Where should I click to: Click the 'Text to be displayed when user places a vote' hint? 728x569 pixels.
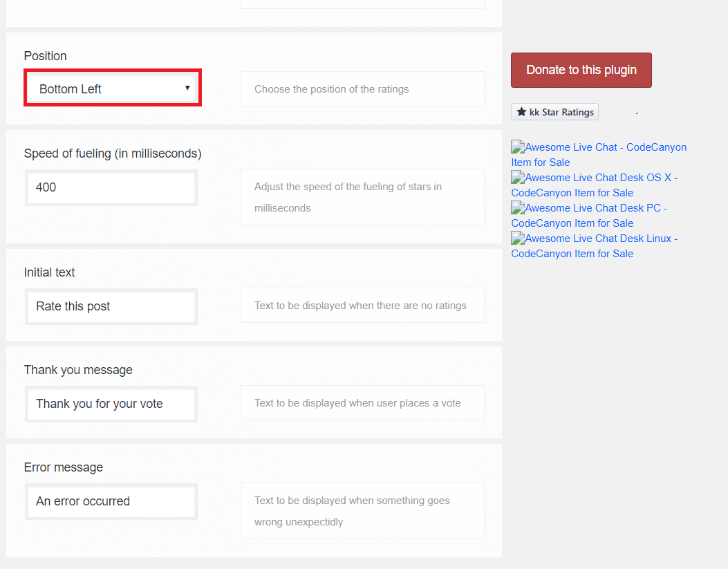[357, 403]
